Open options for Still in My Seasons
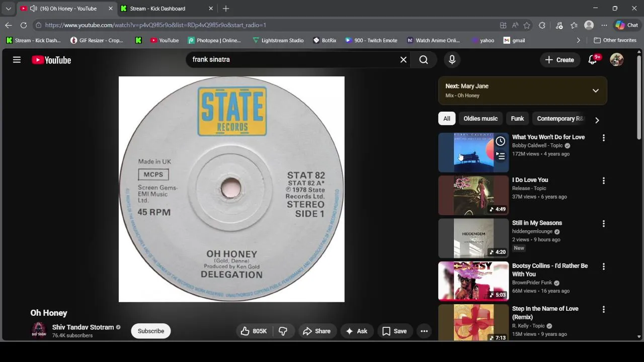This screenshot has width=644, height=362. [604, 224]
